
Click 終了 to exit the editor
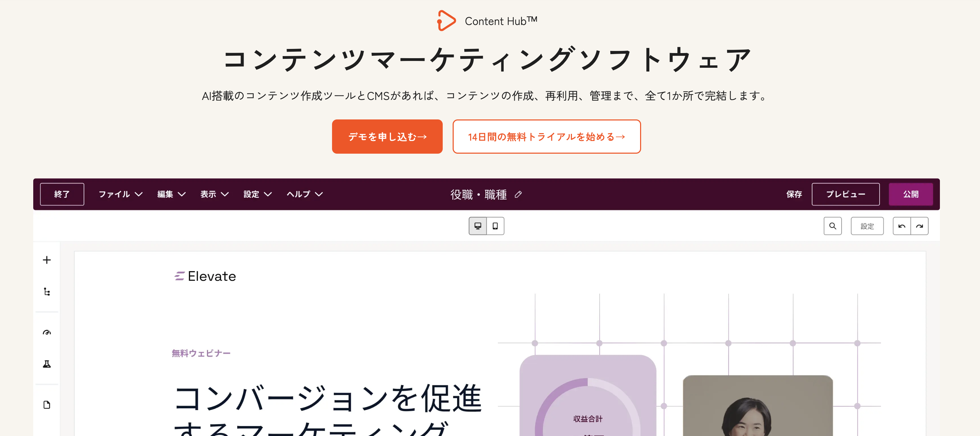click(x=62, y=194)
